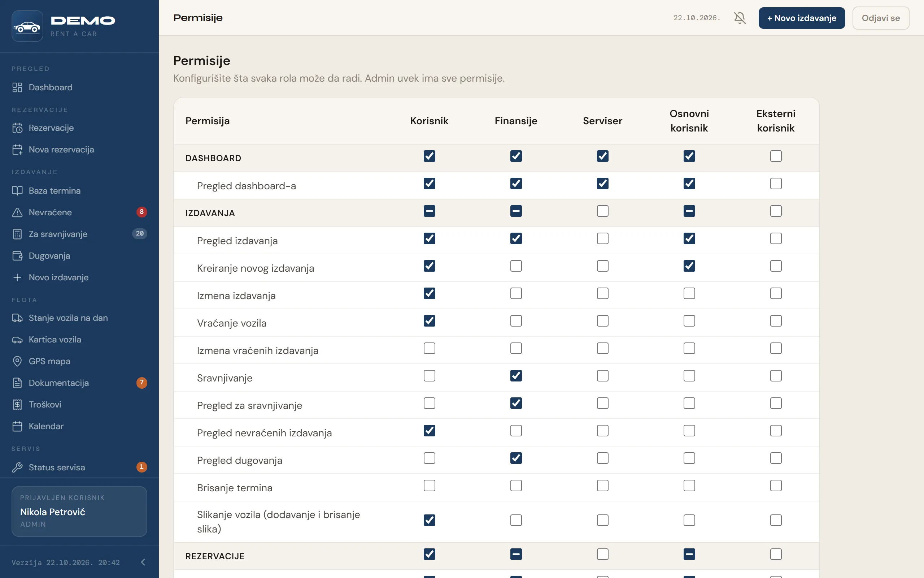This screenshot has width=924, height=578.
Task: Select Dugovanja menu entry text
Action: [49, 256]
